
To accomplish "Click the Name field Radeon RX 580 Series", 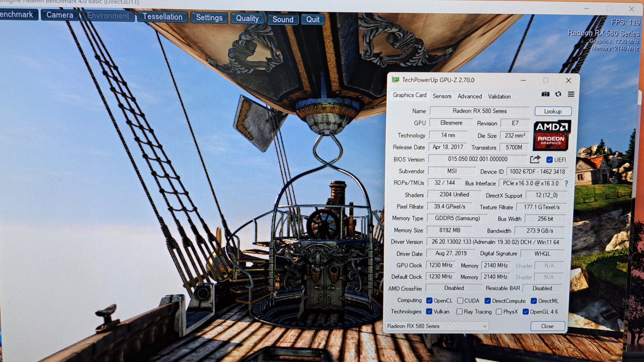I will coord(479,111).
